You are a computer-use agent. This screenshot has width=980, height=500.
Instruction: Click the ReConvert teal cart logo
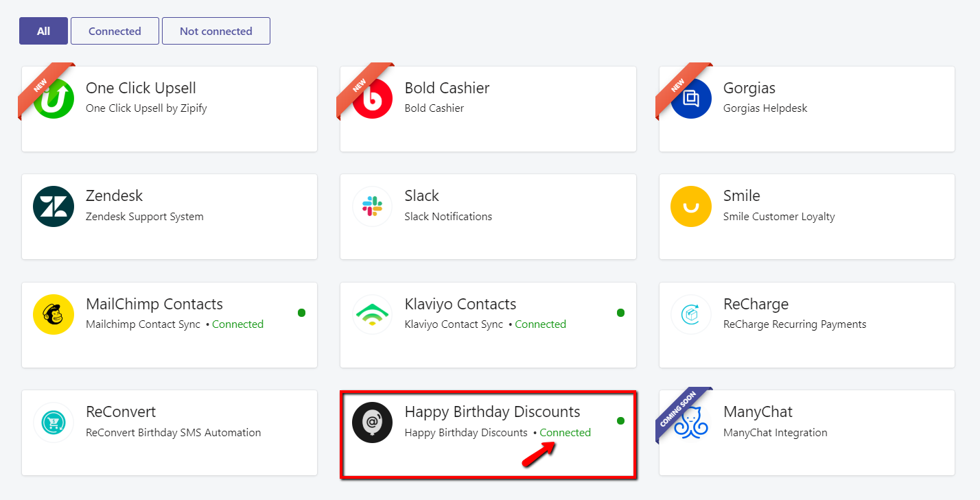(54, 422)
